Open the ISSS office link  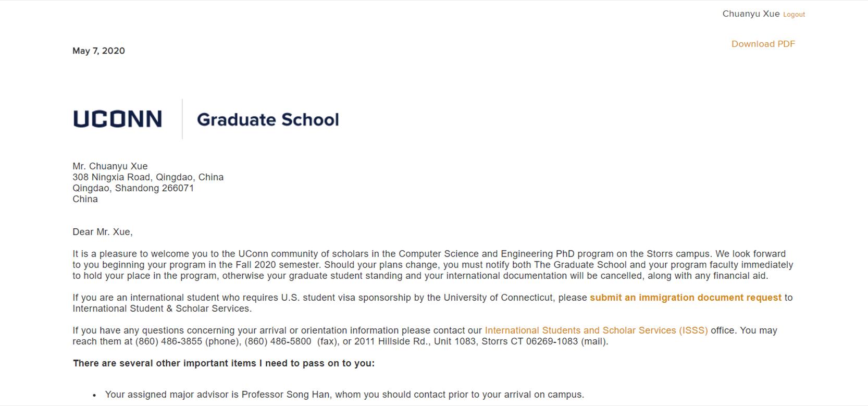click(596, 330)
